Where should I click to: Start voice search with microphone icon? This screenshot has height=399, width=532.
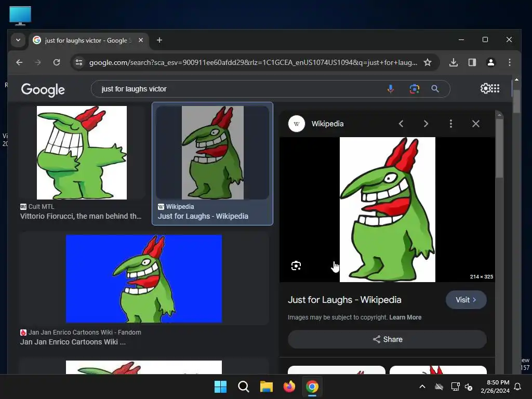pyautogui.click(x=391, y=89)
